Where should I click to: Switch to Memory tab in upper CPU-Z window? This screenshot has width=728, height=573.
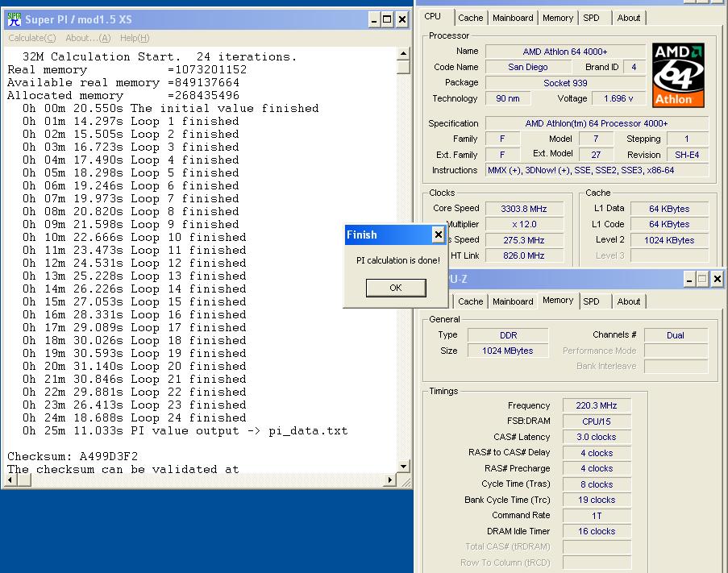tap(558, 18)
